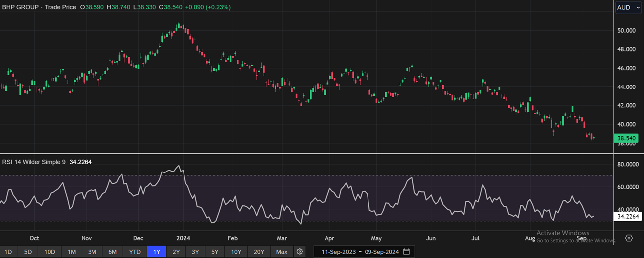Edit the start date 11-Sep-2023
Screen dimensions: 644x258
(x=338, y=252)
